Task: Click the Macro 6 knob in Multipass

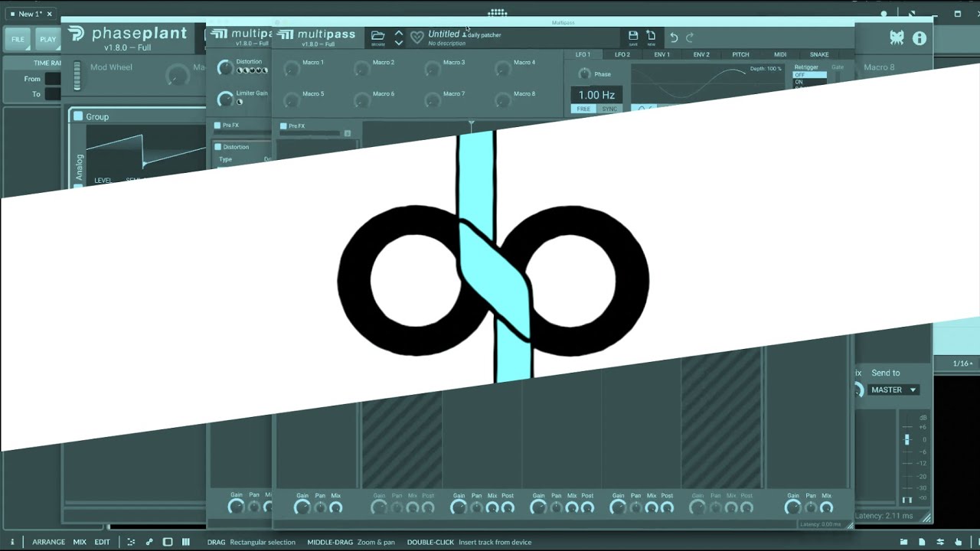Action: coord(361,101)
